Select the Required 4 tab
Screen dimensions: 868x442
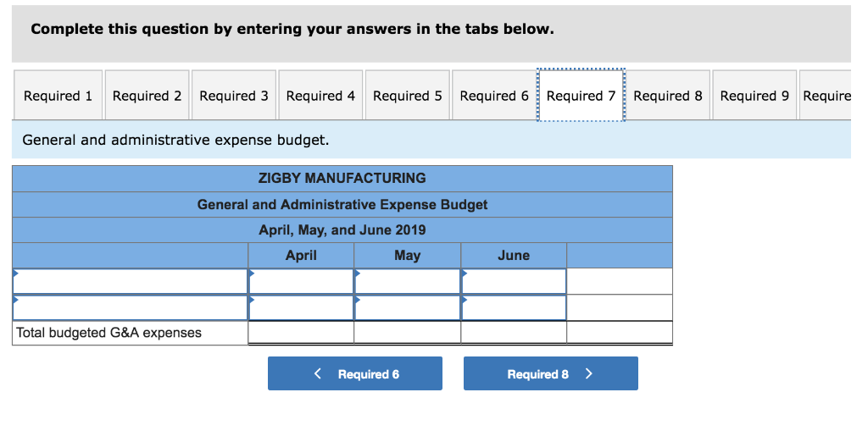(x=320, y=95)
